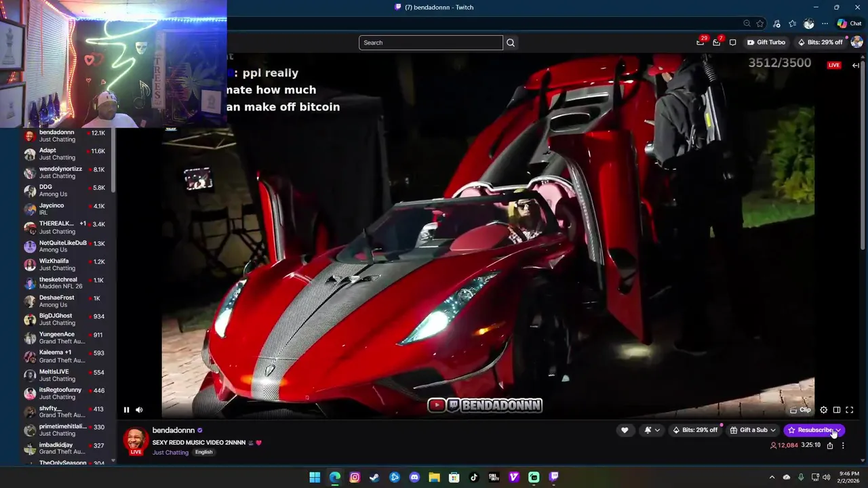Open the taskbar clock showing 9:46 PM
The image size is (868, 488).
pyautogui.click(x=849, y=477)
